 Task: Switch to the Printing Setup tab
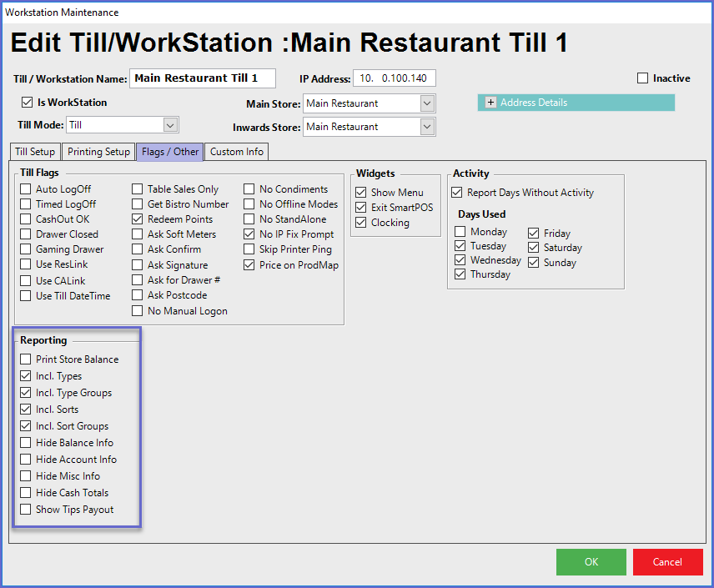coord(98,152)
